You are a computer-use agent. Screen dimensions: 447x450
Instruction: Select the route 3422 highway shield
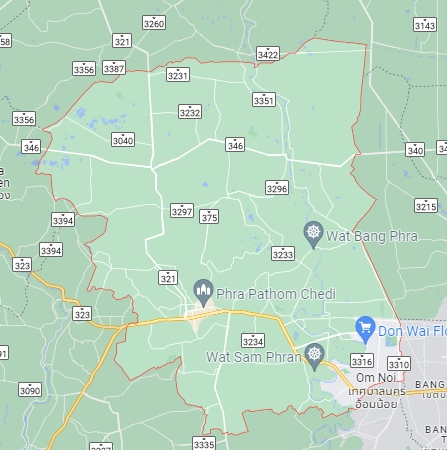tap(268, 54)
